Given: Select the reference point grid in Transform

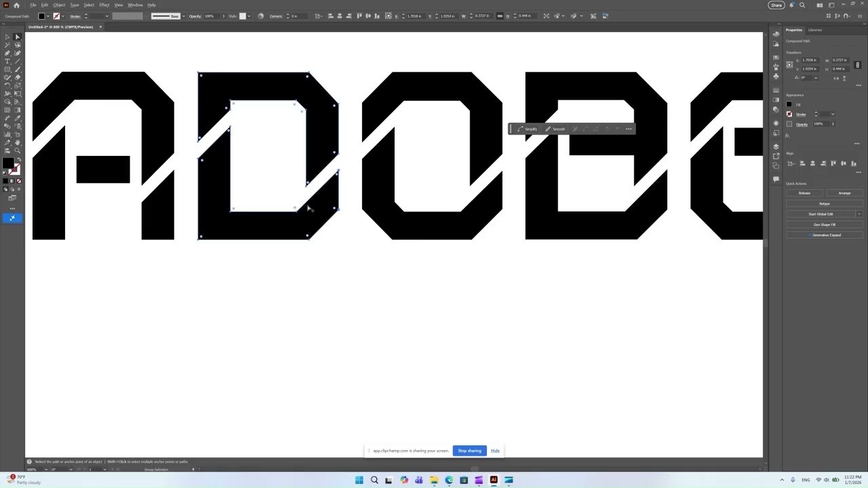Looking at the screenshot, I should coord(789,65).
